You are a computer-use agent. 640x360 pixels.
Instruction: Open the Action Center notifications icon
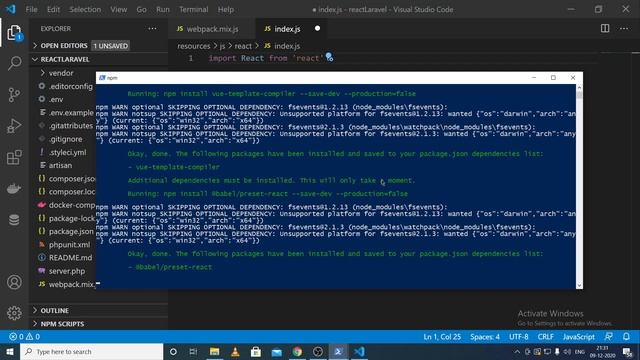coord(627,352)
